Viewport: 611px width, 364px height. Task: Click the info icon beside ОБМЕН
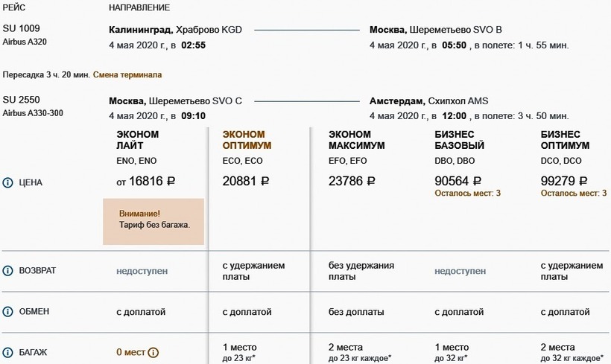(x=8, y=312)
